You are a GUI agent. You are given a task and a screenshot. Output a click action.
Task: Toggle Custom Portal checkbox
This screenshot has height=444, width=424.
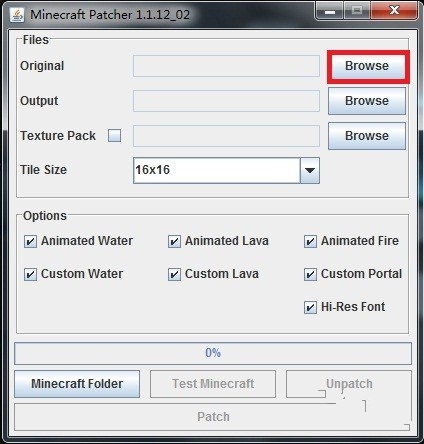point(310,274)
